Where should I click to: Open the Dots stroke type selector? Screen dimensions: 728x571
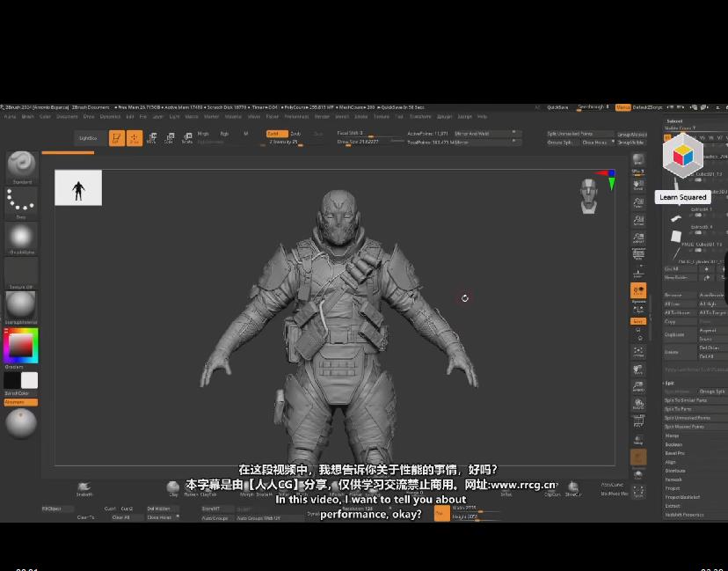tap(21, 201)
